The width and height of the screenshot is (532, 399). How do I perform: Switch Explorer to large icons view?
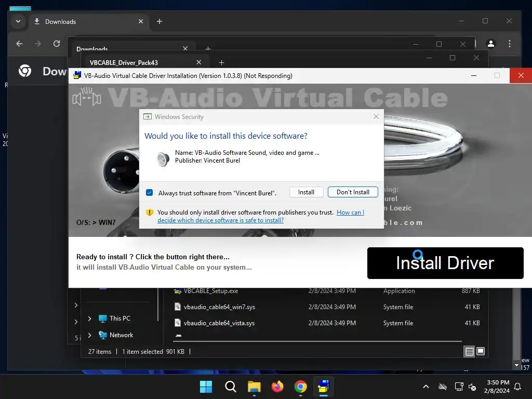(x=481, y=351)
